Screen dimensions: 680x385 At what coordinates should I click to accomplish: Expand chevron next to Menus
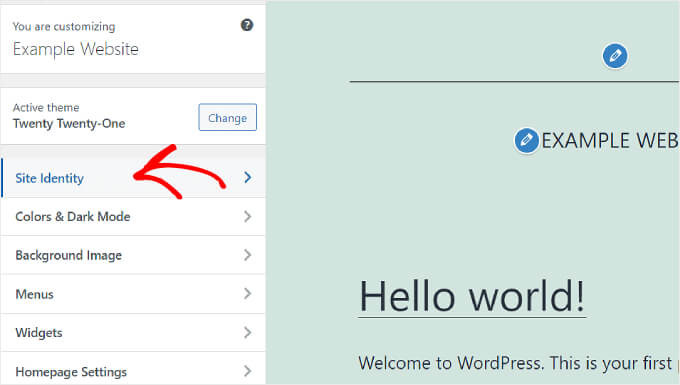pyautogui.click(x=248, y=294)
